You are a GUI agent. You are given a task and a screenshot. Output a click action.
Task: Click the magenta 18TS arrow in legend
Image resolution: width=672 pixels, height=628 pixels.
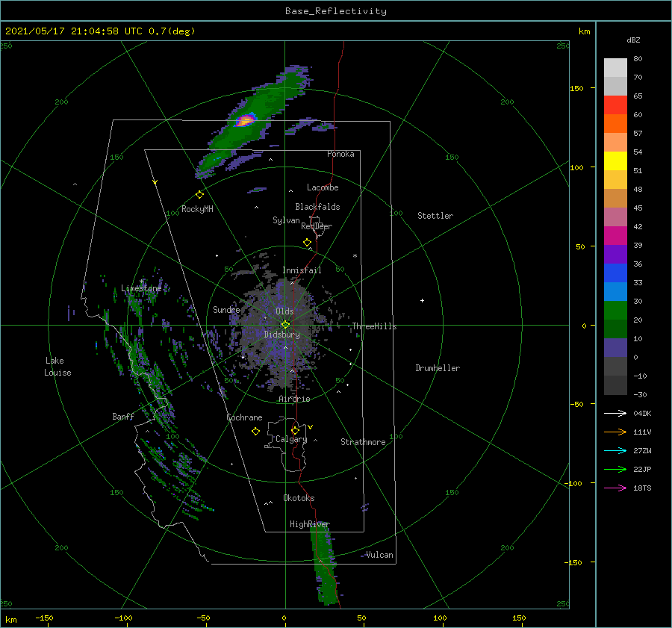pyautogui.click(x=615, y=488)
